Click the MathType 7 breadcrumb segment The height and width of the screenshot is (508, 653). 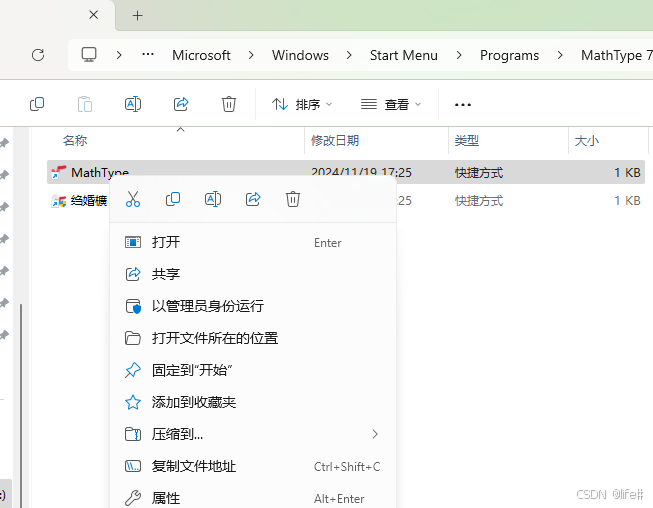pos(617,55)
